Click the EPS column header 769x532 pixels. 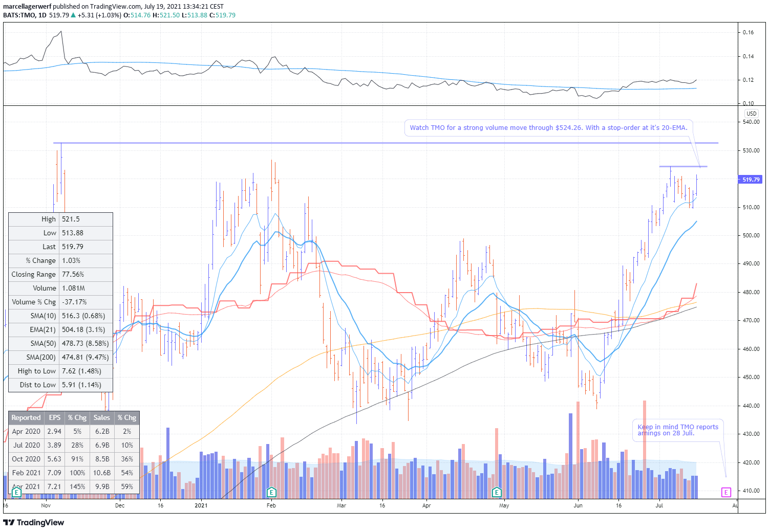click(54, 417)
